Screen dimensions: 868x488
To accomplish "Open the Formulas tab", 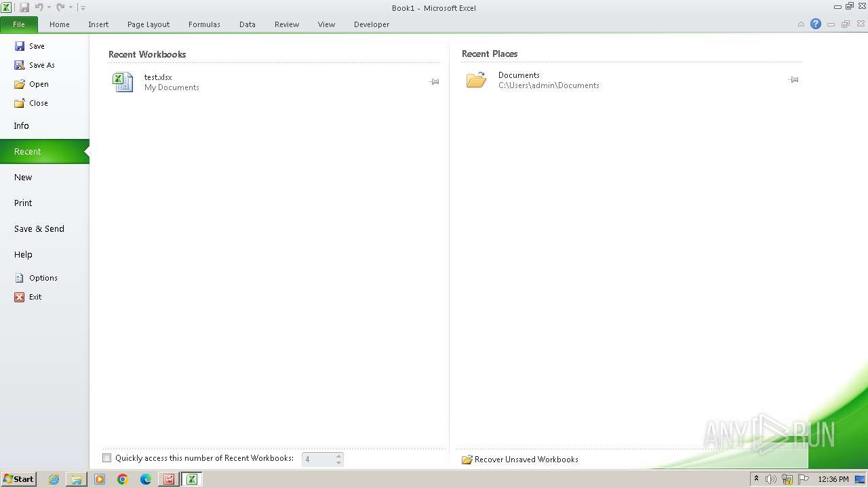I will 204,24.
